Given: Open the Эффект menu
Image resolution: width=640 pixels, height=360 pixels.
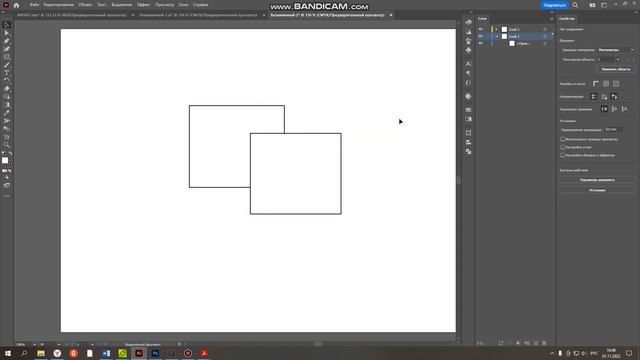Looking at the screenshot, I should [x=144, y=5].
